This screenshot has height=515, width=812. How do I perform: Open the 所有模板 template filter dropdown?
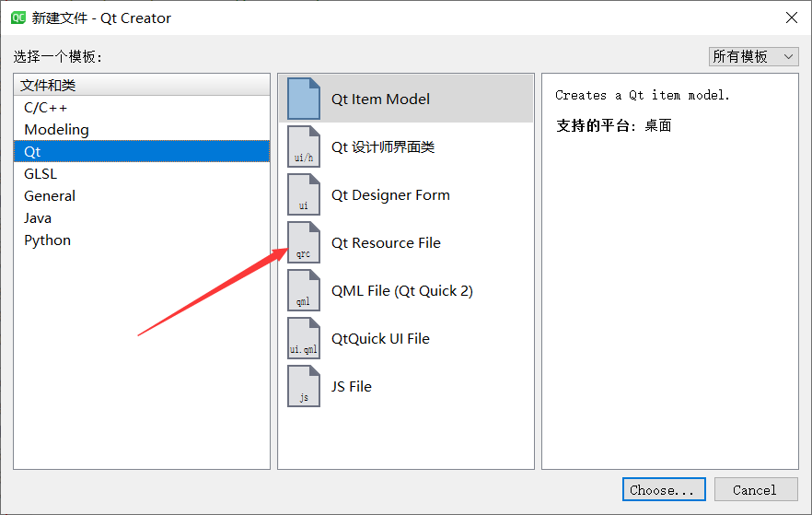click(753, 56)
